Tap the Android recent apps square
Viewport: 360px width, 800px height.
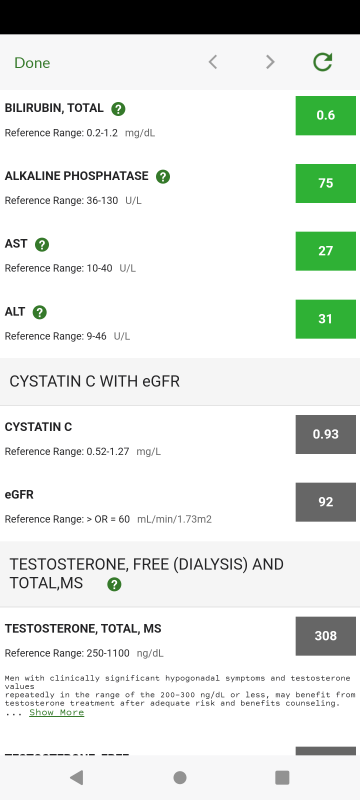click(x=282, y=777)
